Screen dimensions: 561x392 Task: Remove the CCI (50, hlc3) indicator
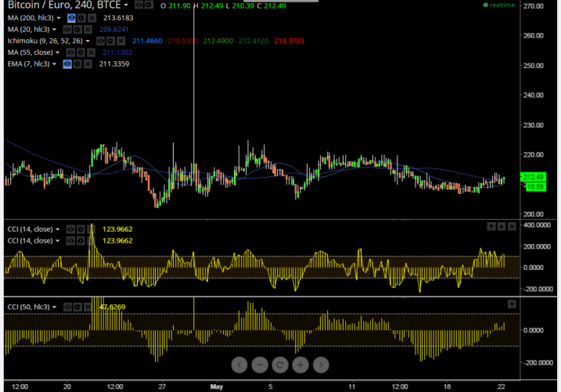tap(88, 307)
